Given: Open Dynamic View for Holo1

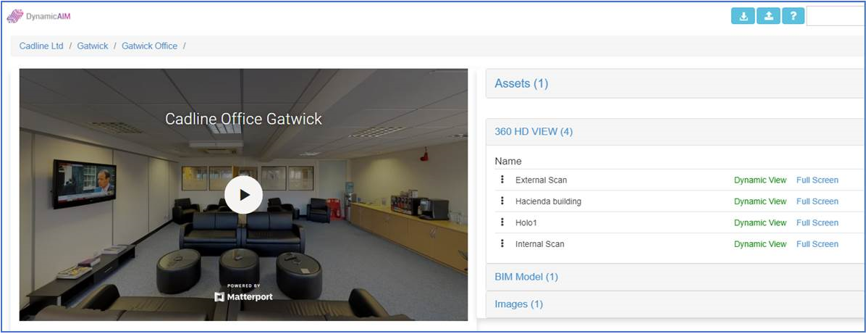Looking at the screenshot, I should pyautogui.click(x=760, y=222).
